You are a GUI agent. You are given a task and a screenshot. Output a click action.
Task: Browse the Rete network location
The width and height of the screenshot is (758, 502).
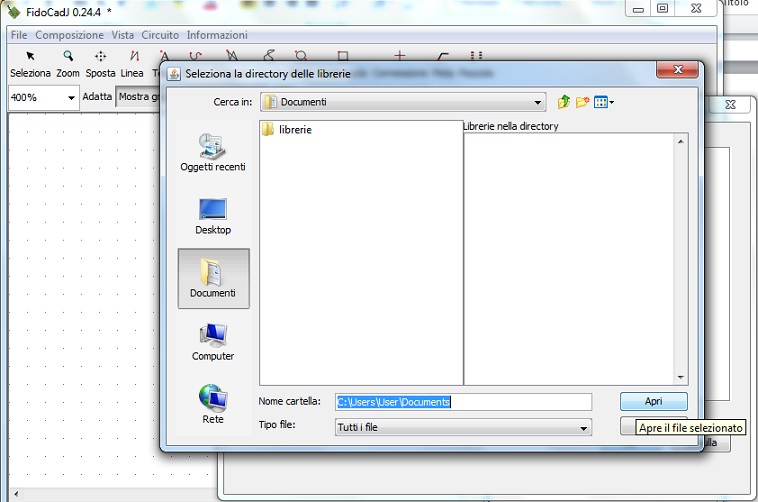tap(212, 405)
